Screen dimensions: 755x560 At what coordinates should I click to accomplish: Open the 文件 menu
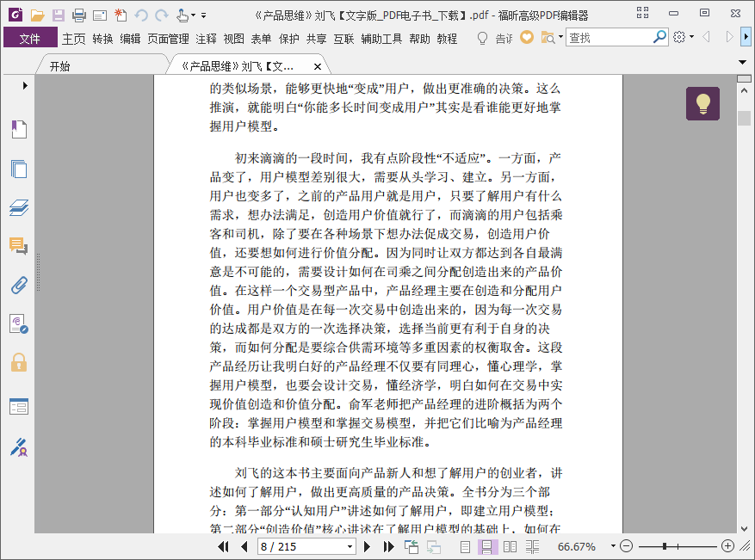click(x=30, y=38)
